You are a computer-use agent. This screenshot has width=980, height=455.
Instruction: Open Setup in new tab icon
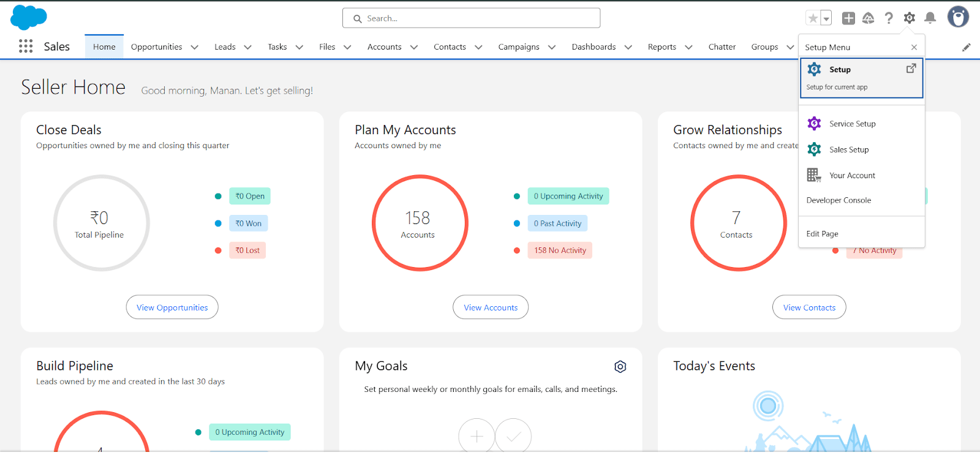(x=911, y=69)
